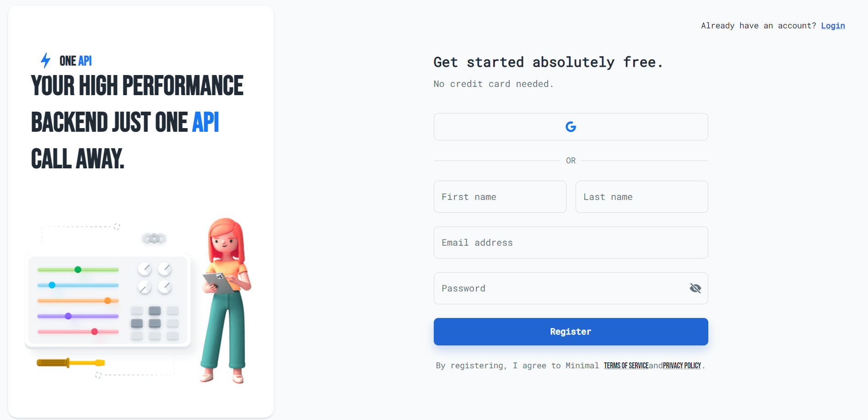This screenshot has height=420, width=868.
Task: Click the ONE API brand text
Action: click(x=75, y=61)
